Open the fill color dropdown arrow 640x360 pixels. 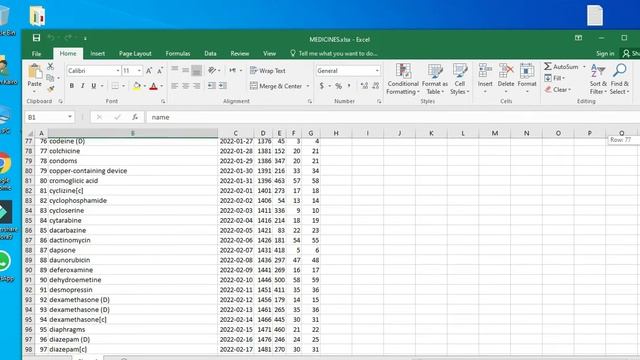click(144, 86)
